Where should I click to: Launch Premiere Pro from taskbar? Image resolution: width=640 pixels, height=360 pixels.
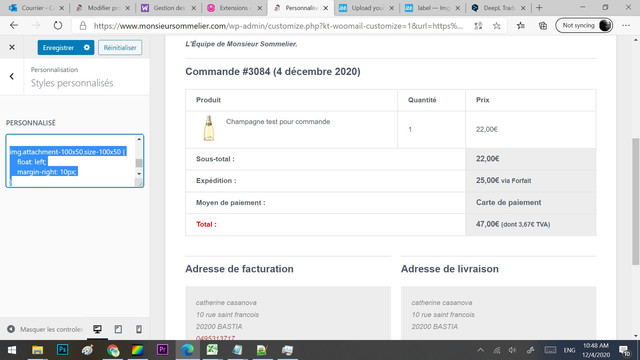(162, 350)
